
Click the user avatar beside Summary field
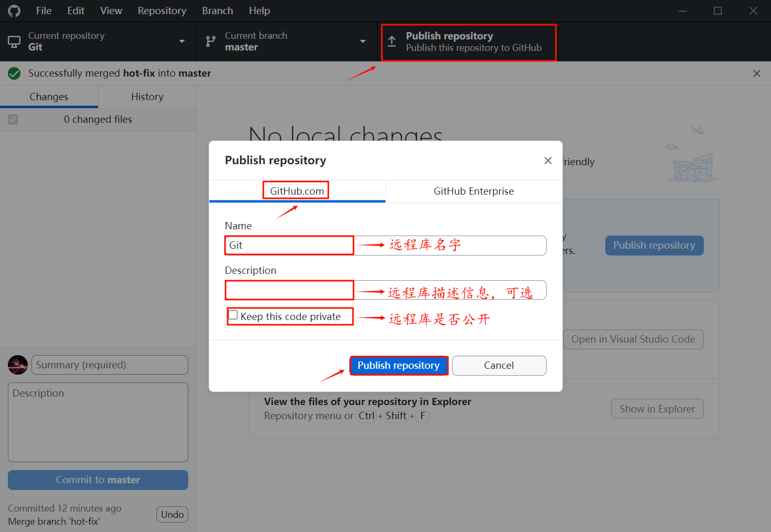(x=18, y=365)
